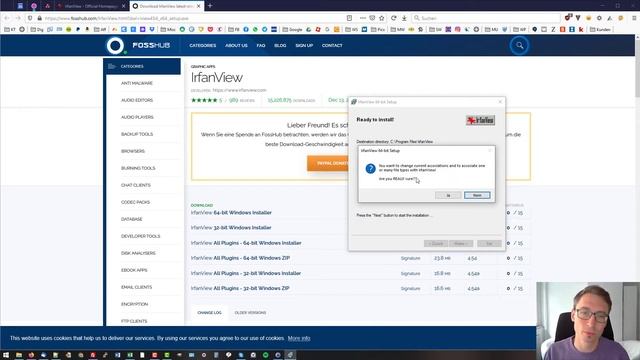The image size is (640, 360).
Task: Select Chat Clients in the sidebar
Action: coord(136,185)
